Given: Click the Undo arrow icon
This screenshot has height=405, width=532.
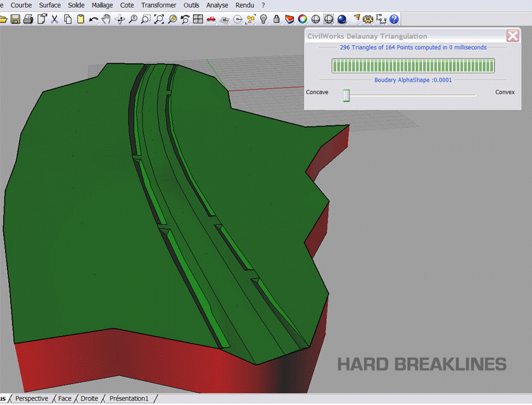Looking at the screenshot, I should pos(94,19).
